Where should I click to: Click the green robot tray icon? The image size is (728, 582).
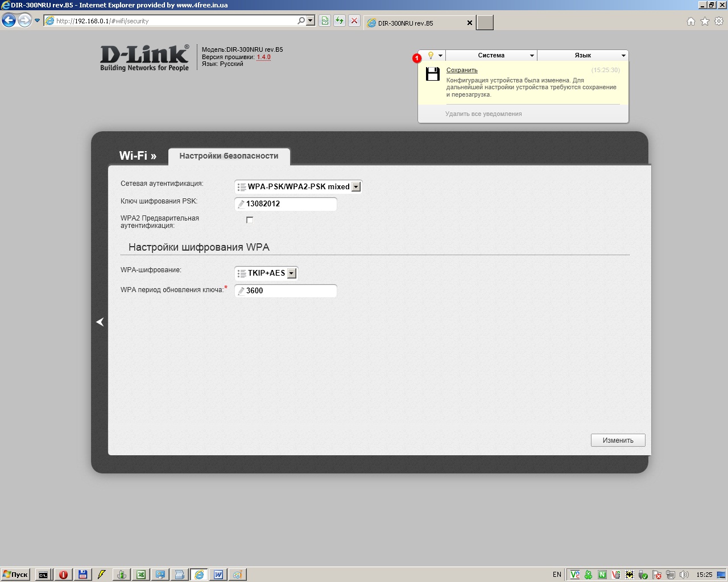[x=589, y=575]
